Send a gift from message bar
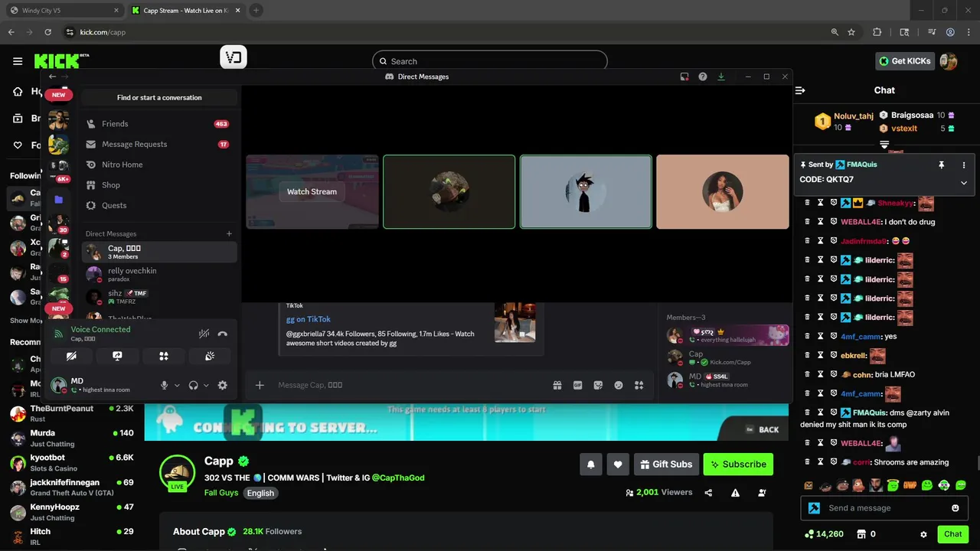Image resolution: width=980 pixels, height=551 pixels. coord(557,386)
